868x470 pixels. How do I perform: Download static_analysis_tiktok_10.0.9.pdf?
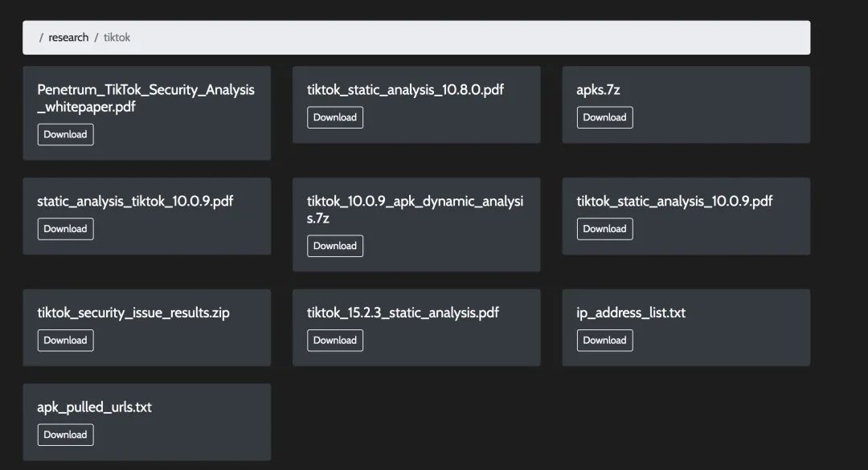(65, 229)
